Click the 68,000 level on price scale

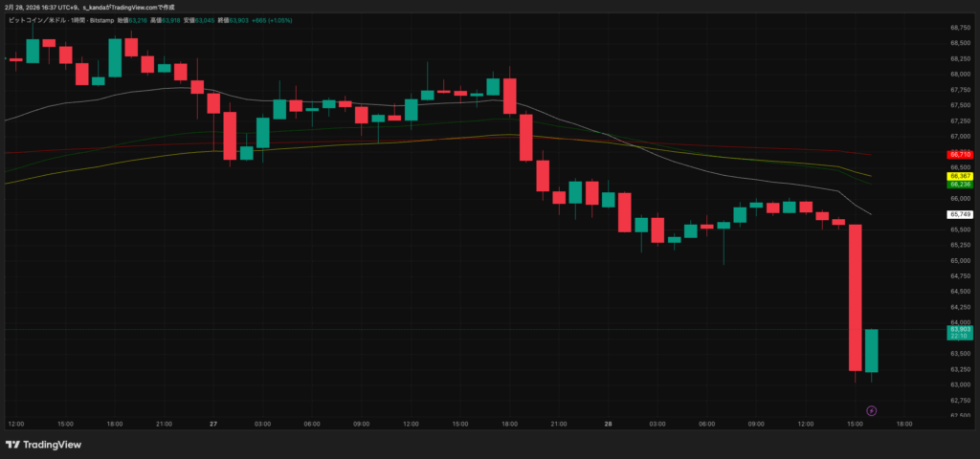coord(960,74)
